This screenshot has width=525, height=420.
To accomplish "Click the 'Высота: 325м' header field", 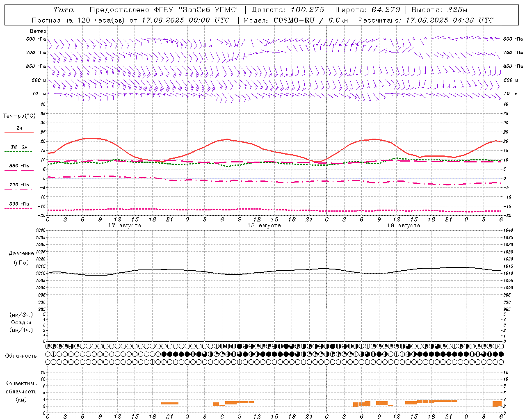I will coord(439,10).
